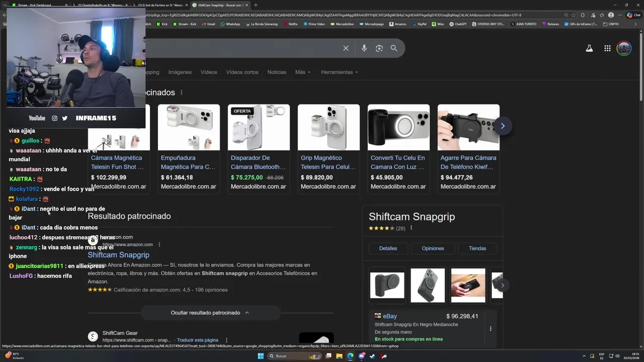Open Snapgrip held-in-hand thumbnail
Viewport: 644px width, 362px height.
pos(468,285)
